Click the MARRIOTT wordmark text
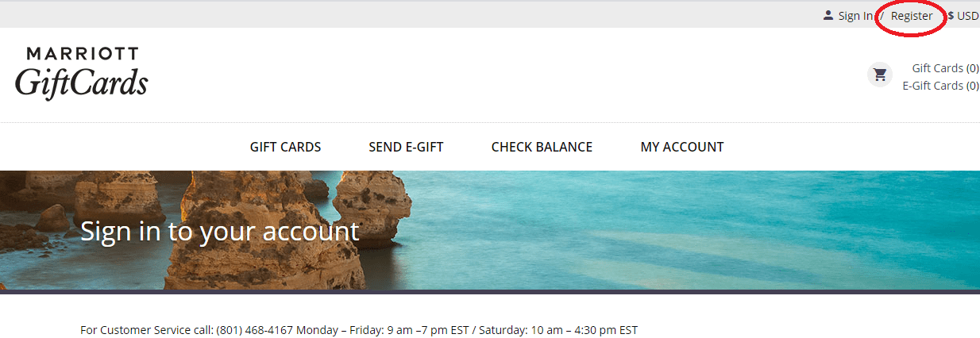Image resolution: width=980 pixels, height=338 pixels. click(x=83, y=54)
